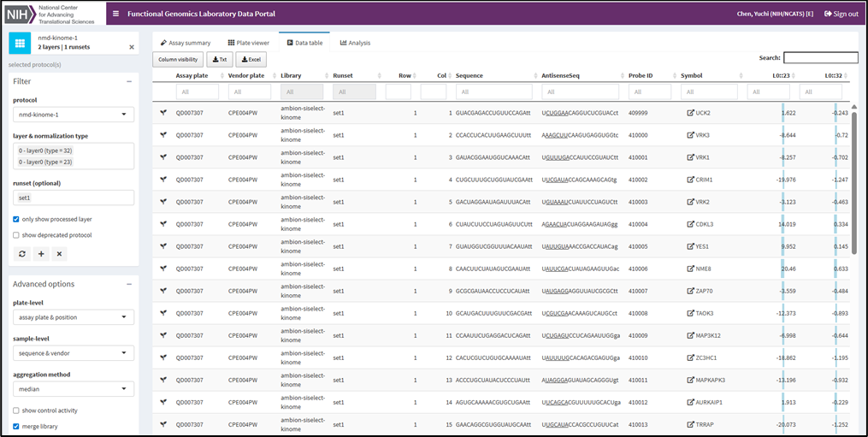Switch to the Plate viewer tab
Screen dimensions: 868x437
(249, 43)
